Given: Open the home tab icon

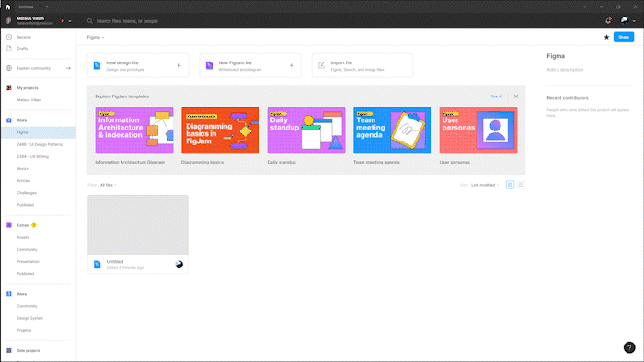Looking at the screenshot, I should coord(7,6).
